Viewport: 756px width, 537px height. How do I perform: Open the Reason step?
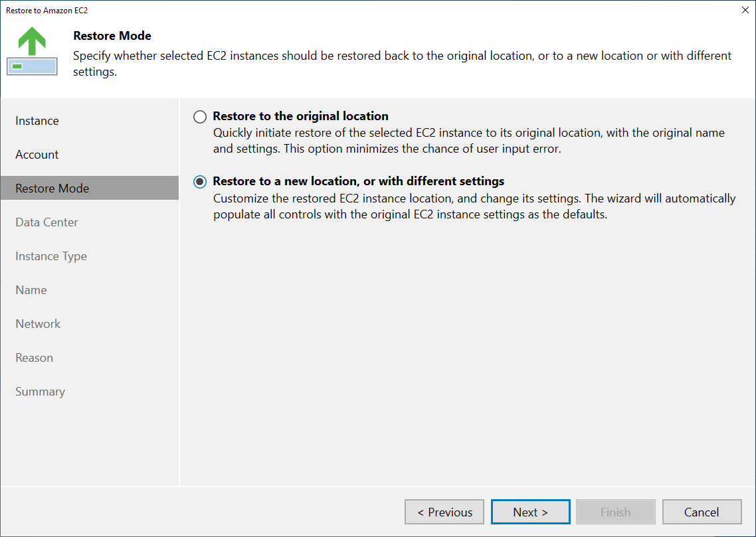(35, 357)
